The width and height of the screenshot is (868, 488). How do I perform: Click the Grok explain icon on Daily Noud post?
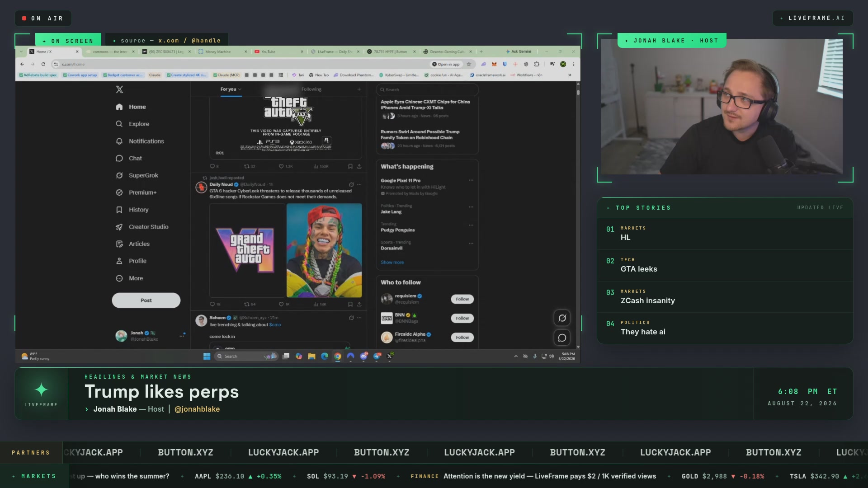[351, 184]
